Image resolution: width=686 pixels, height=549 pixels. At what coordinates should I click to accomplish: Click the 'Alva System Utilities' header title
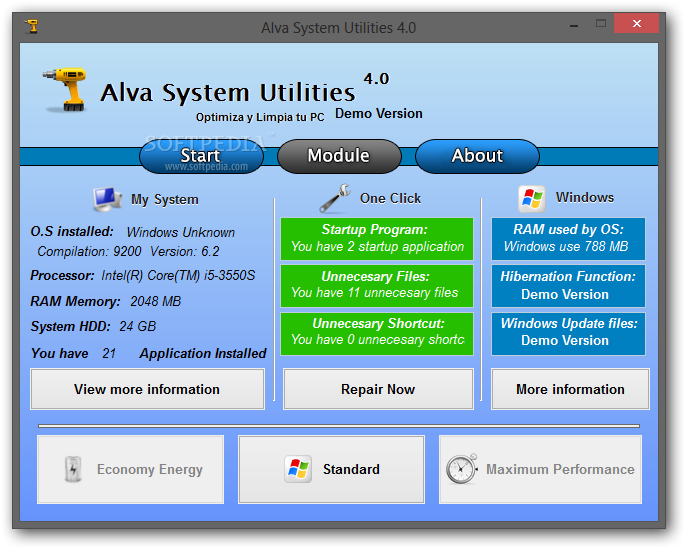(x=228, y=92)
